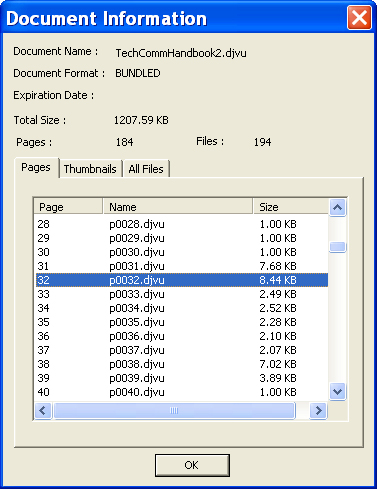The height and width of the screenshot is (489, 377).
Task: Select the p0037.djvu row
Action: coord(182,350)
